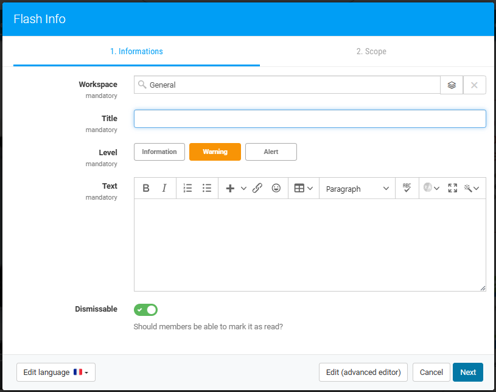
Task: Open Edit (advanced editor)
Action: 363,372
